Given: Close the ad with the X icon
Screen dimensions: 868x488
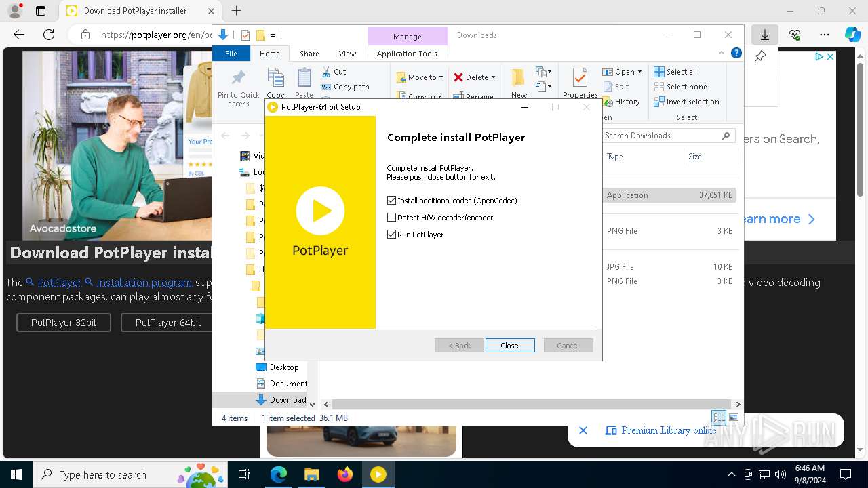Looking at the screenshot, I should (x=830, y=57).
